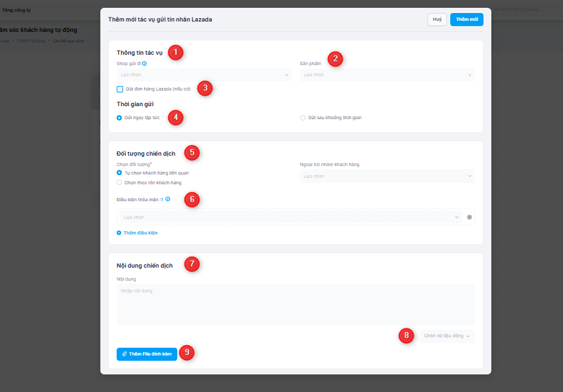Click red annotation marker number 5

click(191, 152)
